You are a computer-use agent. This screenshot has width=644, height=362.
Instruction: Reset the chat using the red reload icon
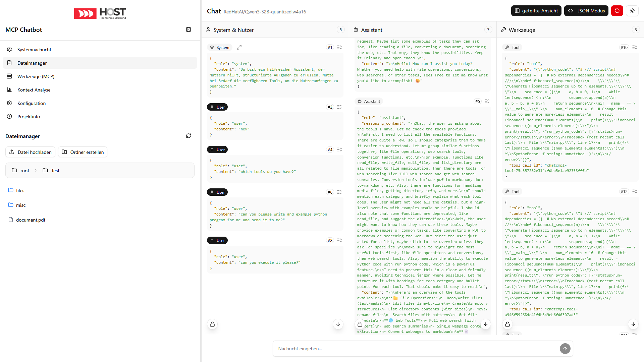pos(617,10)
